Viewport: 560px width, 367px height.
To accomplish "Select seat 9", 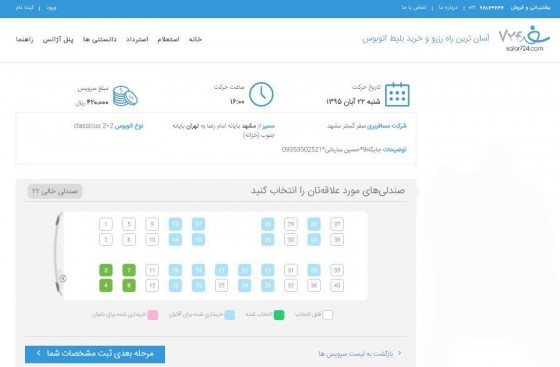I will (x=152, y=224).
